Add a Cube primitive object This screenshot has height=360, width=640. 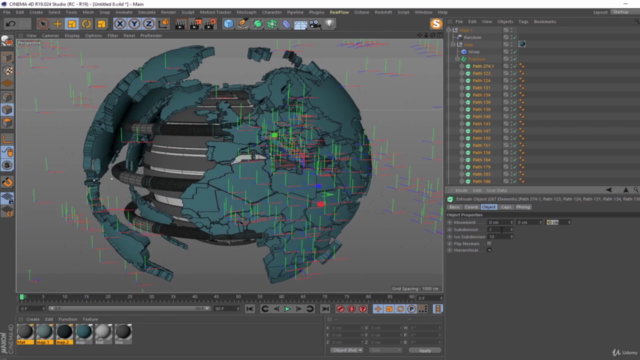click(229, 24)
